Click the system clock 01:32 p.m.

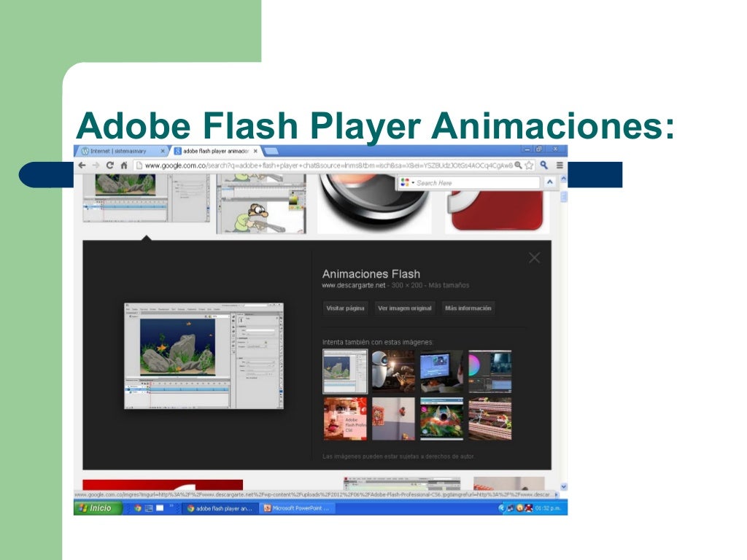pyautogui.click(x=548, y=508)
